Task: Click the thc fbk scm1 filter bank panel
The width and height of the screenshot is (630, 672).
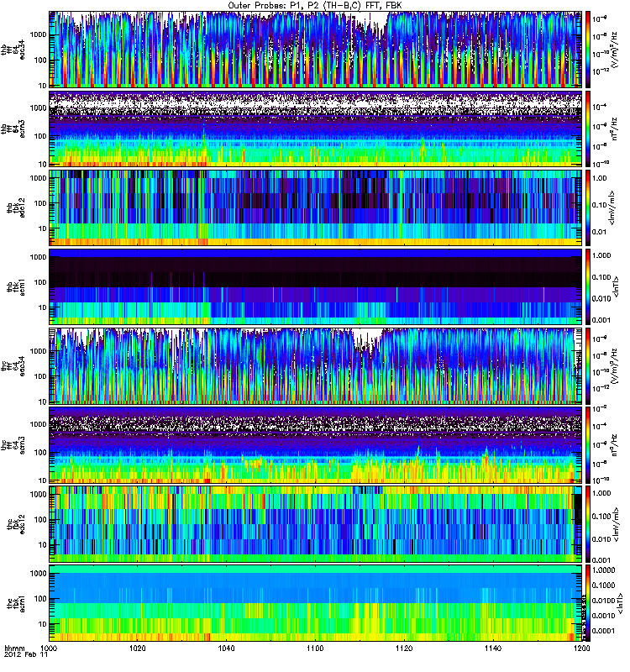Action: 316,603
